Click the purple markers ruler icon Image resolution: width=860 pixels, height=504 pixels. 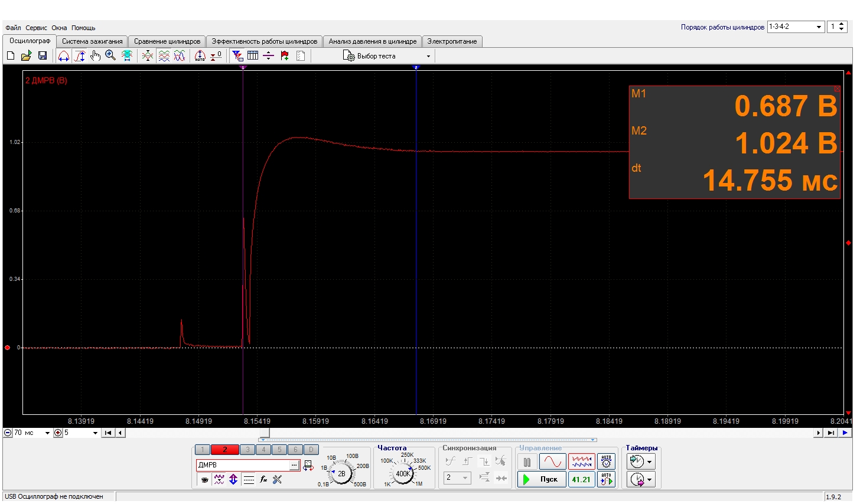point(268,55)
